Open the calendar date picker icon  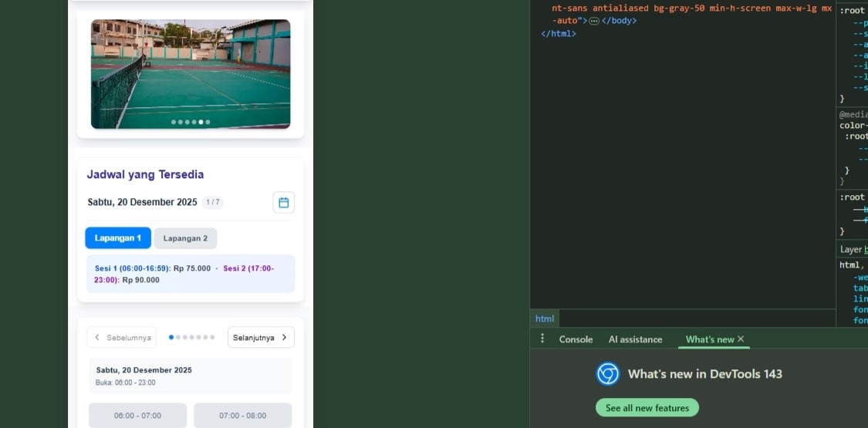click(283, 202)
